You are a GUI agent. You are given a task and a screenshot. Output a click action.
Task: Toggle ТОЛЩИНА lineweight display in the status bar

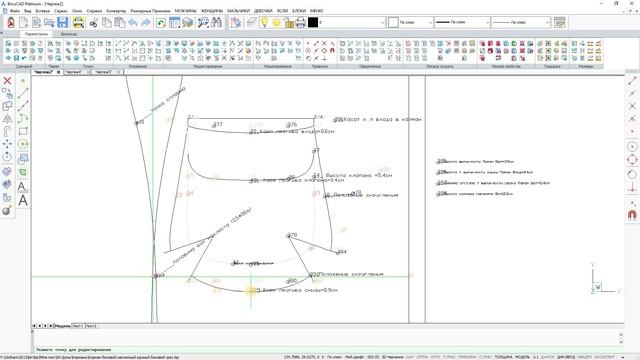point(504,357)
